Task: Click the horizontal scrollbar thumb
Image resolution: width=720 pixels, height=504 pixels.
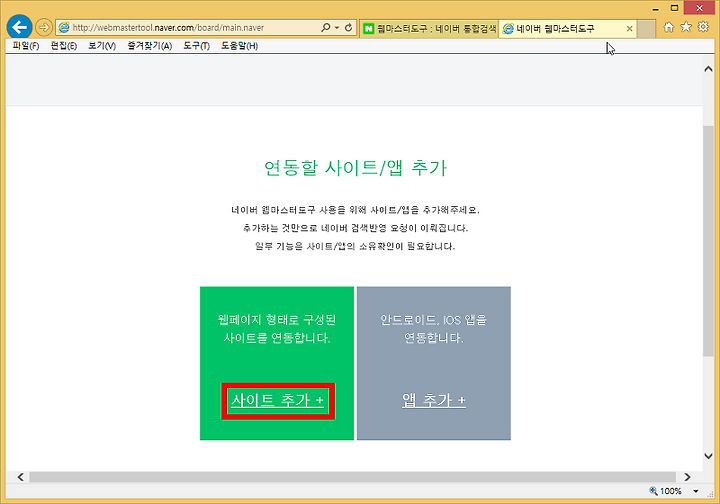Action: tap(353, 477)
